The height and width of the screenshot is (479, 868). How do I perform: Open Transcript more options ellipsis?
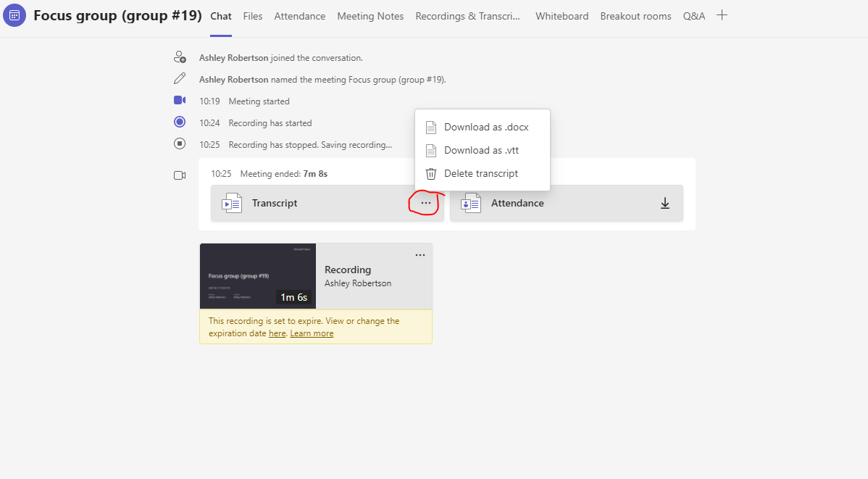tap(425, 204)
